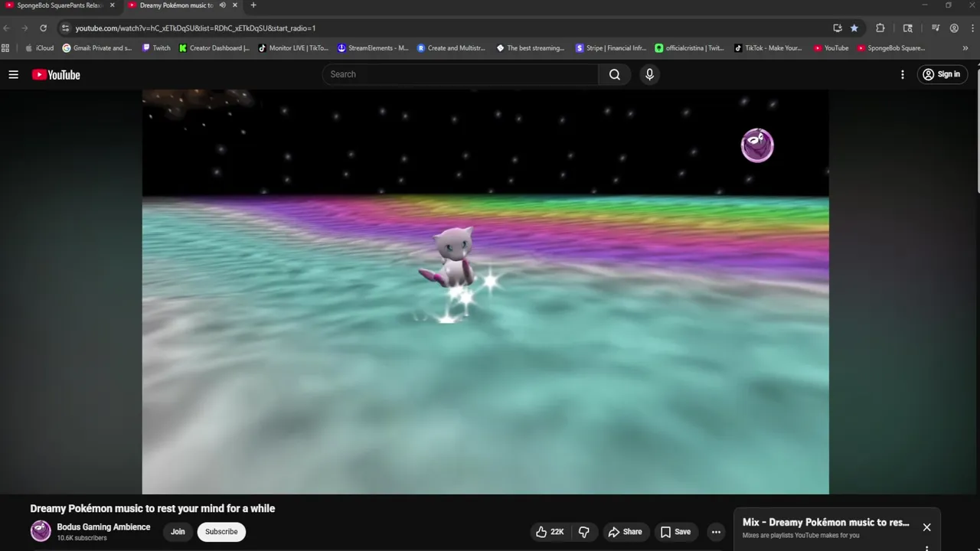Close the Dreamy Pokémon music tab
This screenshot has height=551, width=980.
234,5
